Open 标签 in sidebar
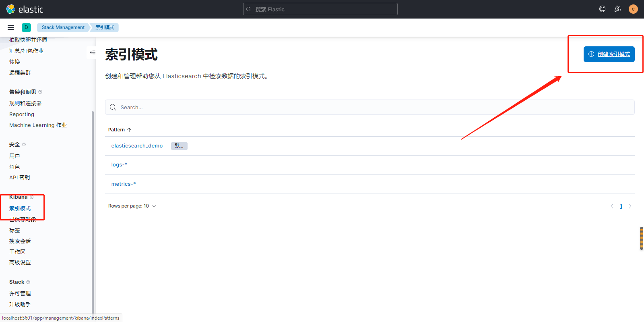 click(14, 230)
